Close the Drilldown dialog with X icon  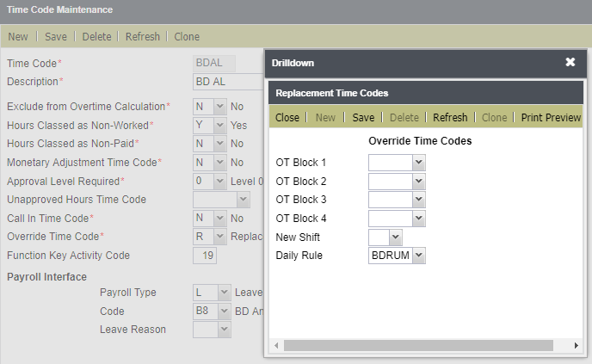[x=570, y=62]
